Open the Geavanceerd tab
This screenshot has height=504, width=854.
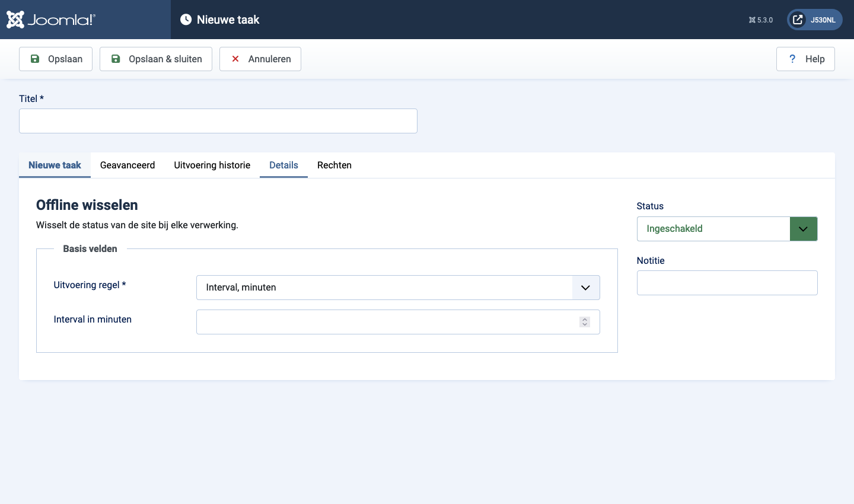(128, 165)
